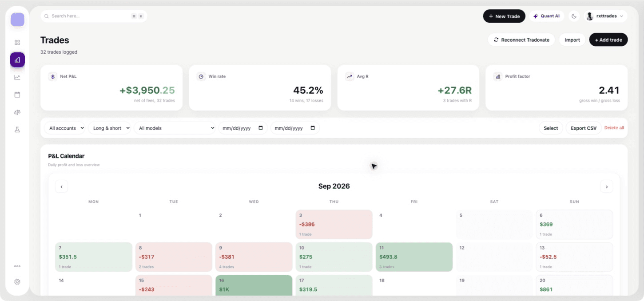Go to the previous month arrow
Screen dimensions: 644x301
pos(62,186)
